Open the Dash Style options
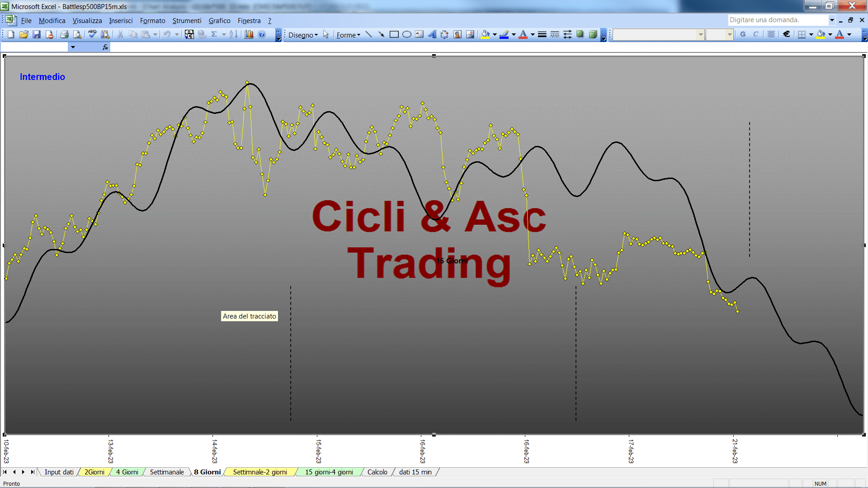Image resolution: width=868 pixels, height=488 pixels. coord(555,34)
